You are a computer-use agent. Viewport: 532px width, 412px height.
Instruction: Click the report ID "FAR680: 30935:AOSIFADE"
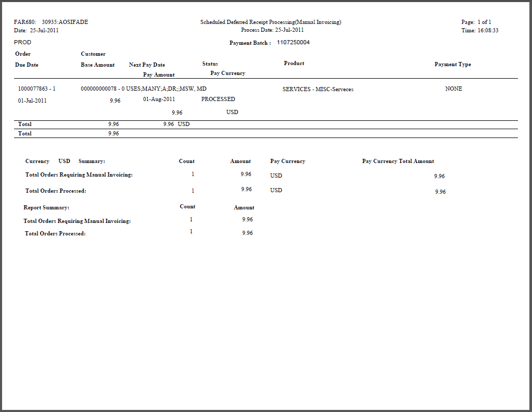click(51, 22)
